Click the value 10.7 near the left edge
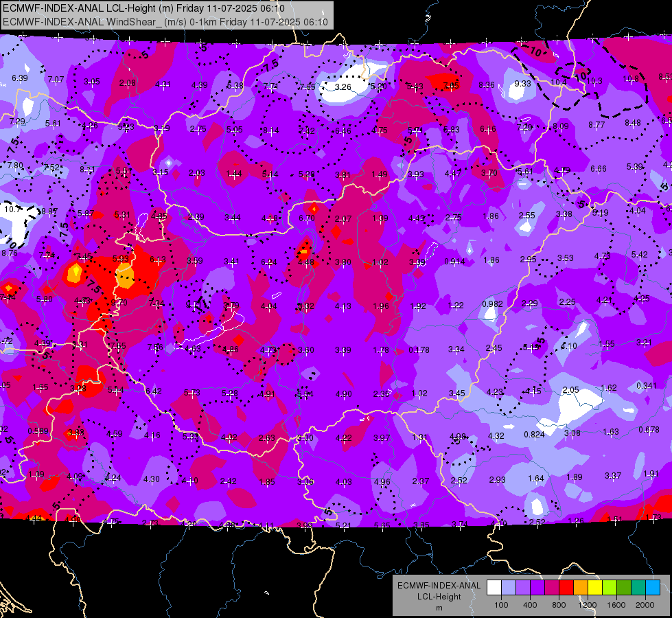The image size is (672, 618). [x=12, y=209]
